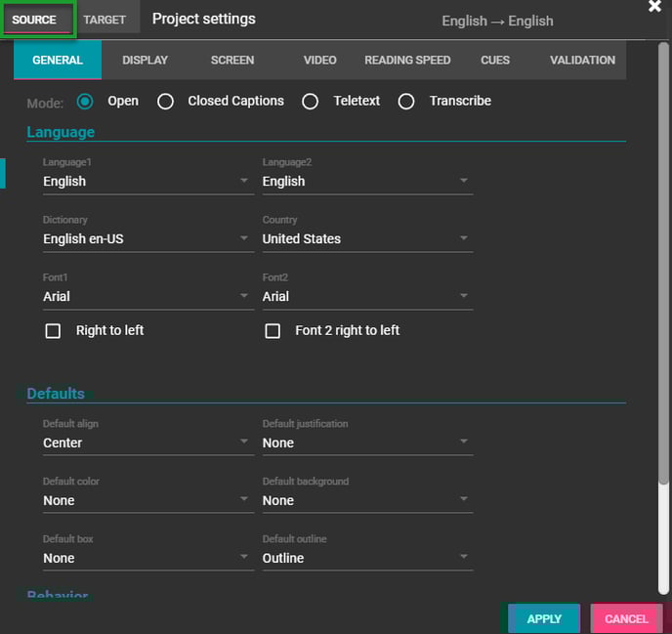Go to the Validation tab

coord(582,61)
